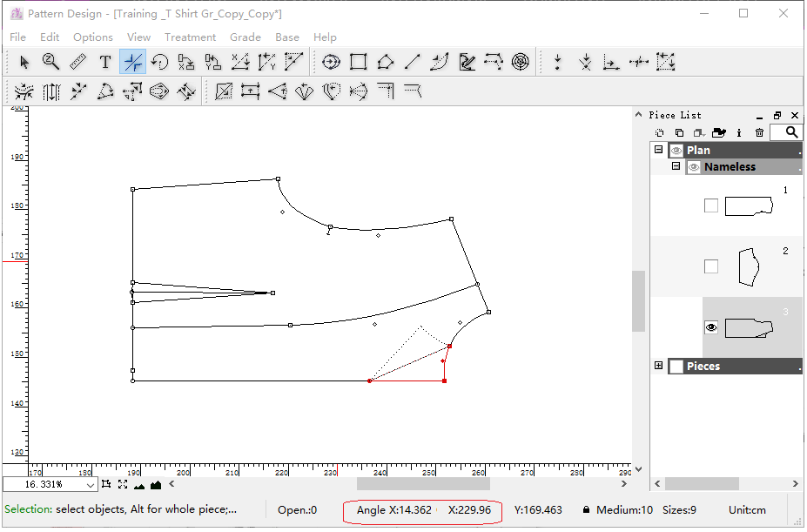This screenshot has width=807, height=532.
Task: Open the Grade menu
Action: [x=245, y=37]
